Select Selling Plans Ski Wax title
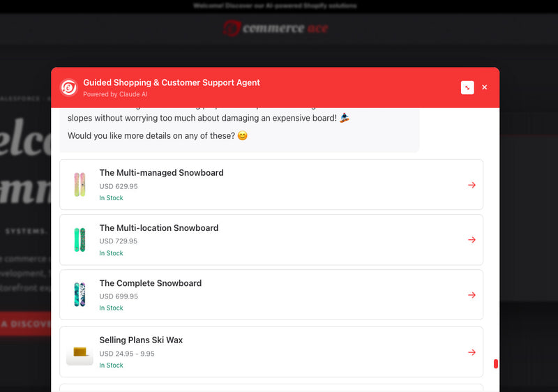 (141, 340)
